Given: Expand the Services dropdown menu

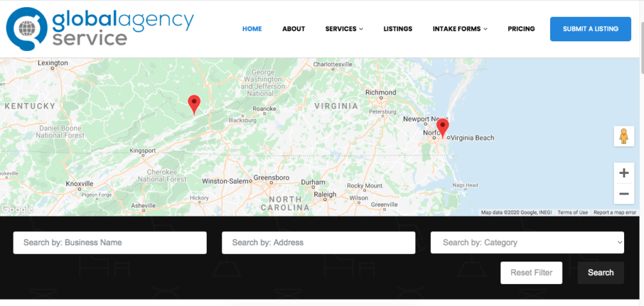Looking at the screenshot, I should 344,29.
